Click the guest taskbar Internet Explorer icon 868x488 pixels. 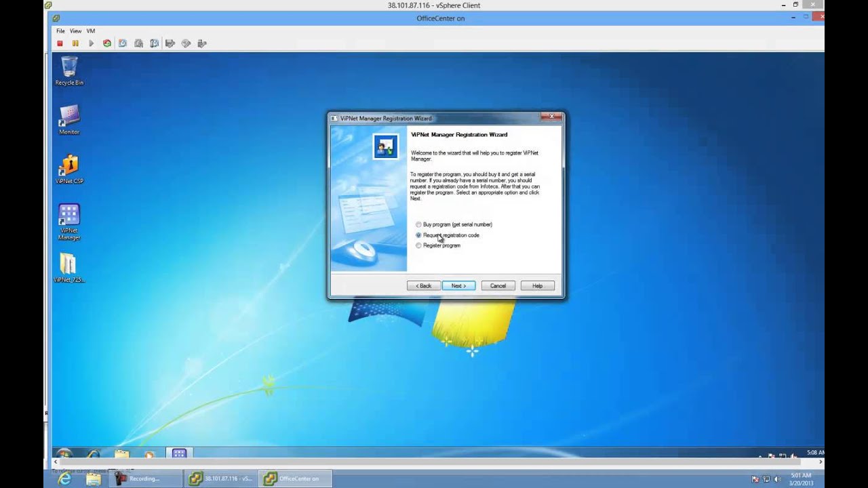(93, 453)
